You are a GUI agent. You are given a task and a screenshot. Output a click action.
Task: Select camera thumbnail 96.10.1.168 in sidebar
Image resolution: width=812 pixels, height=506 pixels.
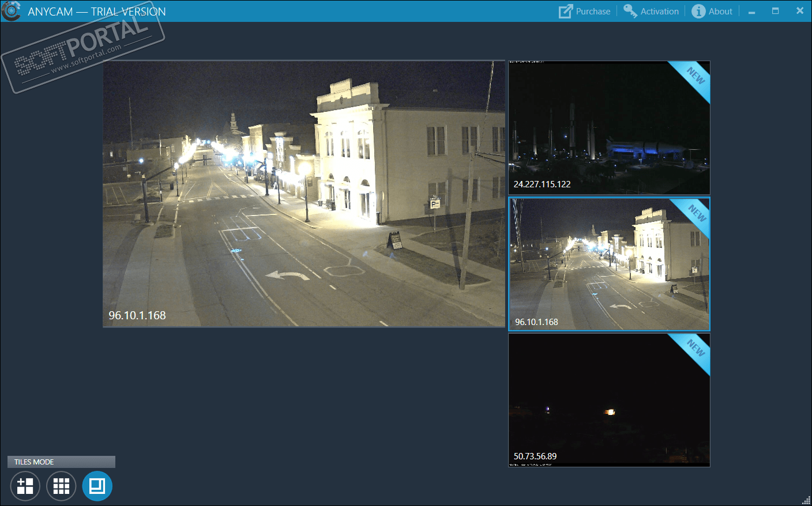click(609, 264)
